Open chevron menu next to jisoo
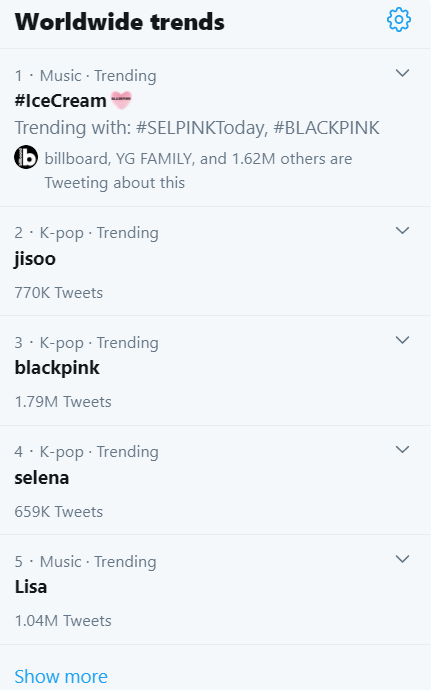Image resolution: width=431 pixels, height=690 pixels. point(402,231)
